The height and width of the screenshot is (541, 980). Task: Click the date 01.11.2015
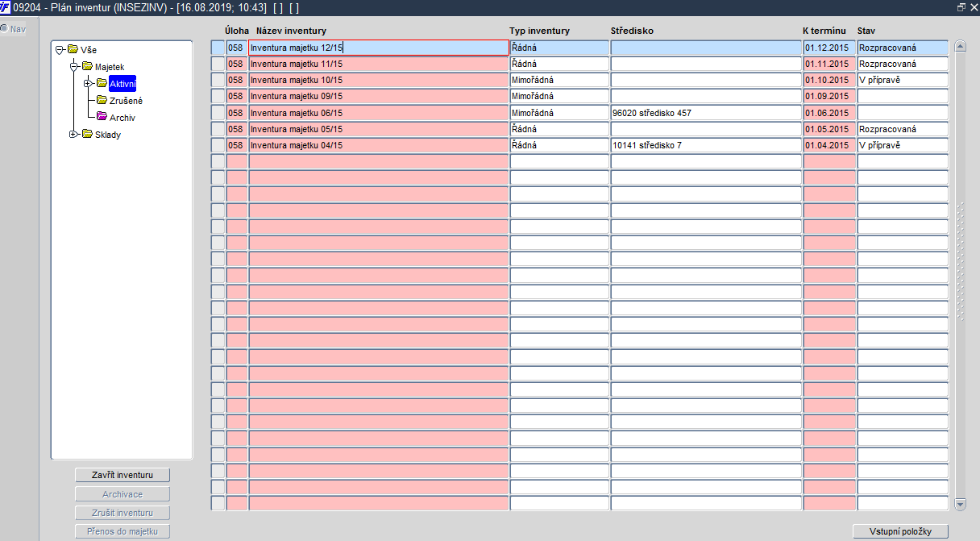[x=829, y=64]
